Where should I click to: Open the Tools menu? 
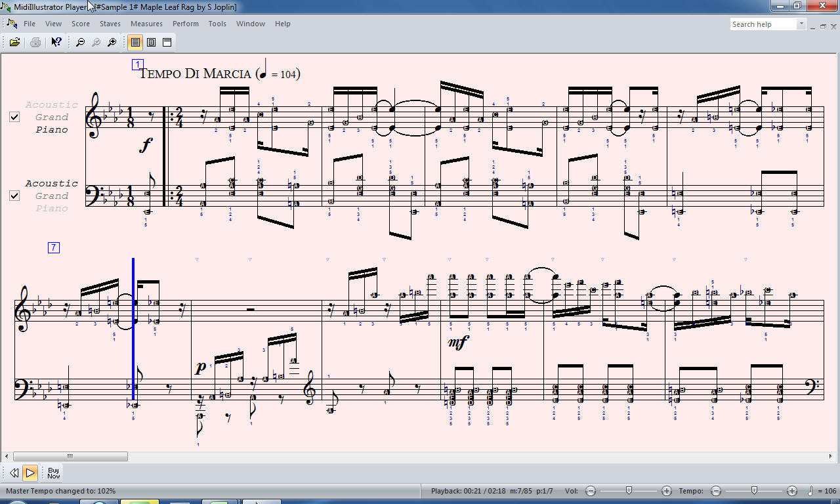pos(217,24)
